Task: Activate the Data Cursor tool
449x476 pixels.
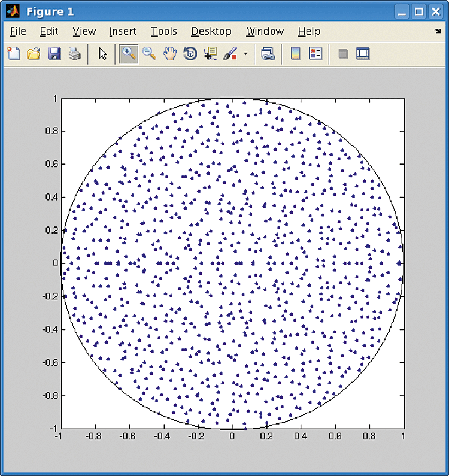Action: (210, 54)
